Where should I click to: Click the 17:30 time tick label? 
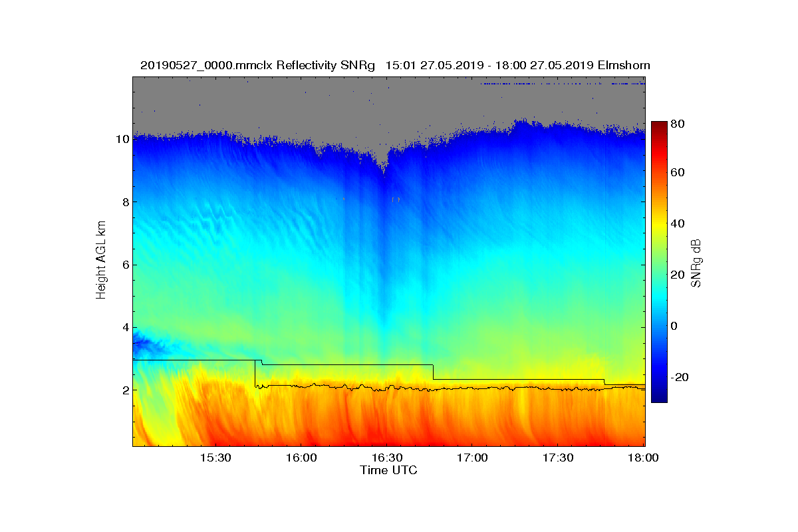point(557,458)
